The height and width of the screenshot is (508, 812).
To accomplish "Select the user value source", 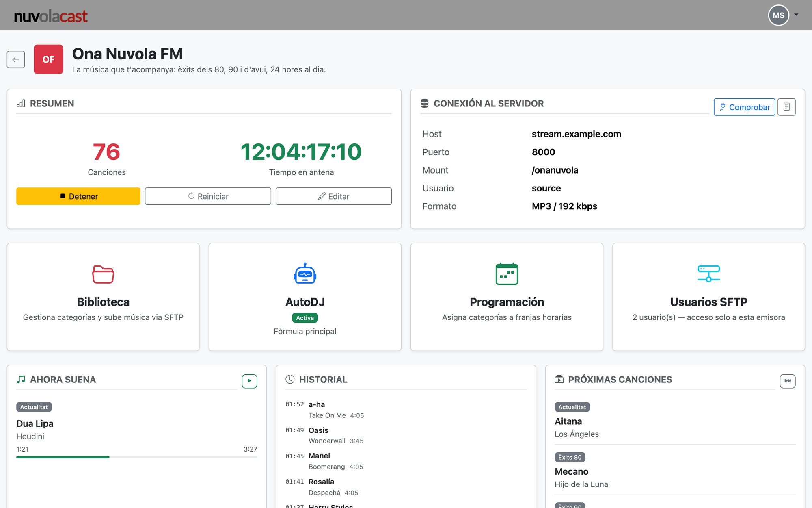I will 546,188.
